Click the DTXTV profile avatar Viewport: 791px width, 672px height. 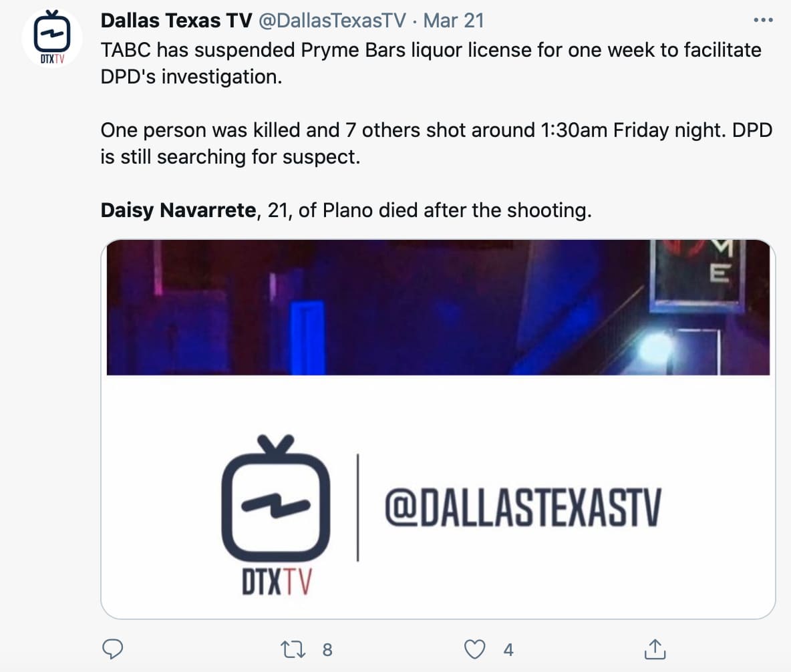[x=51, y=39]
